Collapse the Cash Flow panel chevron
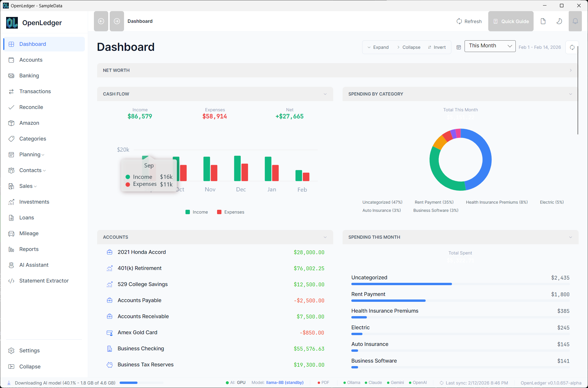 coord(325,94)
